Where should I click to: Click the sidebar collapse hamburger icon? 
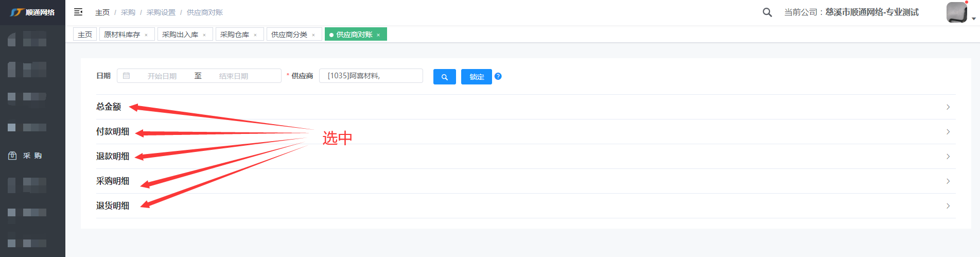pos(78,12)
